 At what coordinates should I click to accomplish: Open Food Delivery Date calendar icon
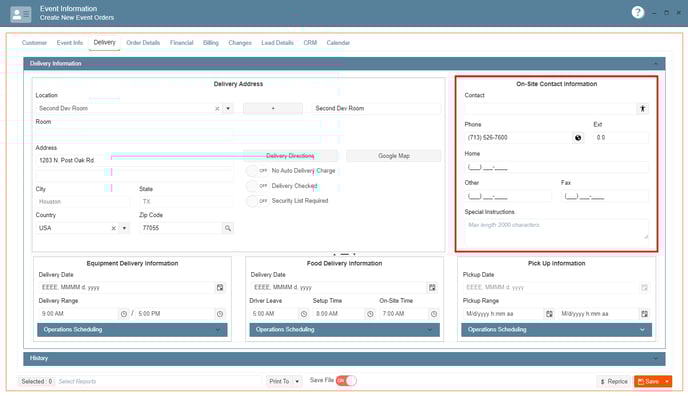432,288
